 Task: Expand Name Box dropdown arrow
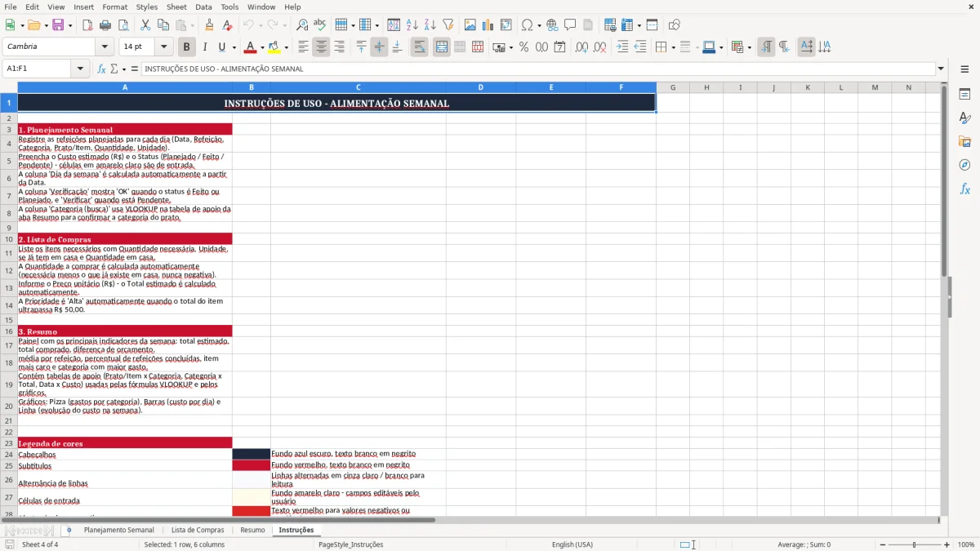80,69
